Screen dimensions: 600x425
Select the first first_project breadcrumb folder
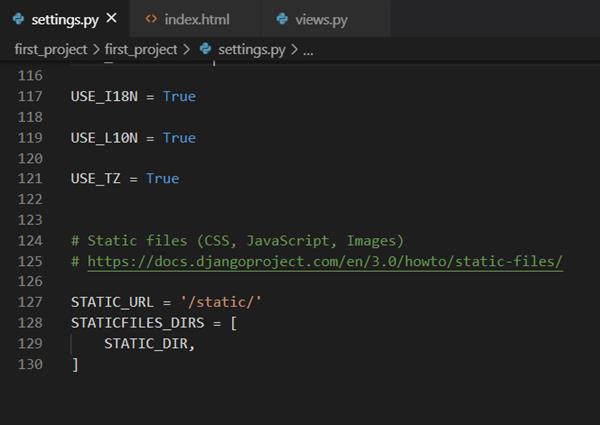click(x=51, y=48)
